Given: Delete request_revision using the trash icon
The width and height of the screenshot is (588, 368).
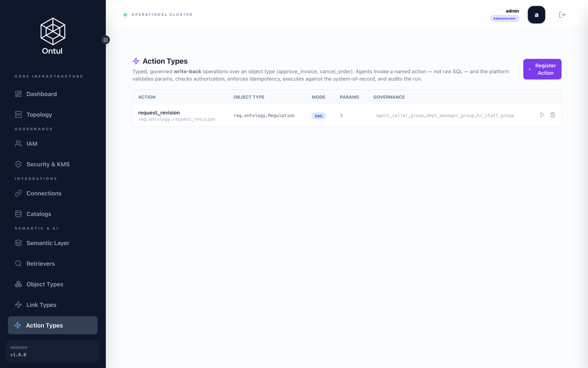Looking at the screenshot, I should (x=553, y=115).
